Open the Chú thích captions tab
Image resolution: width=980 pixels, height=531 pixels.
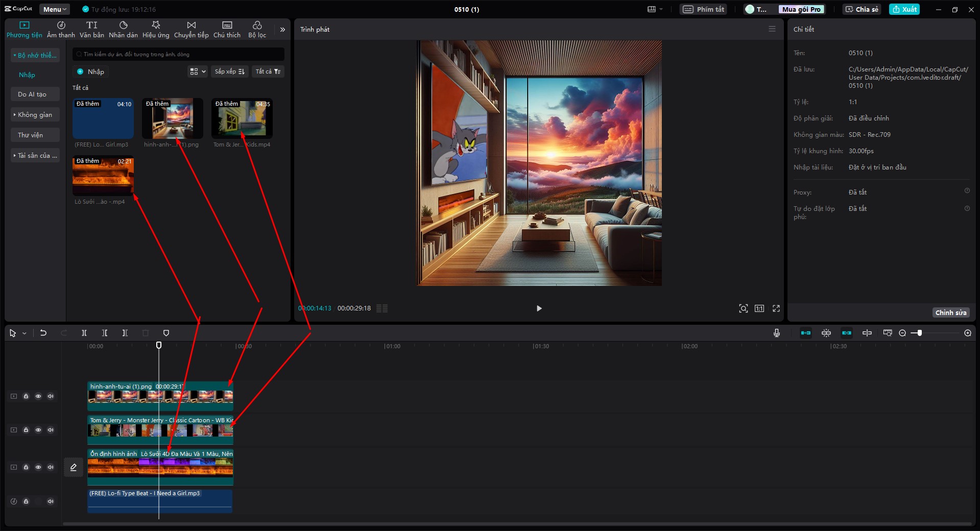click(227, 30)
